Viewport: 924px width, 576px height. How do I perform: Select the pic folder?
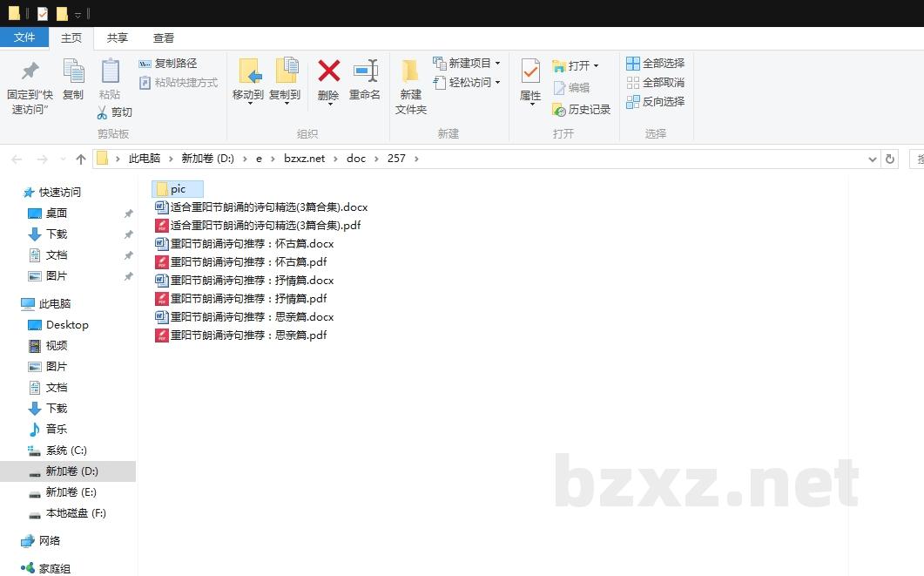tap(178, 189)
